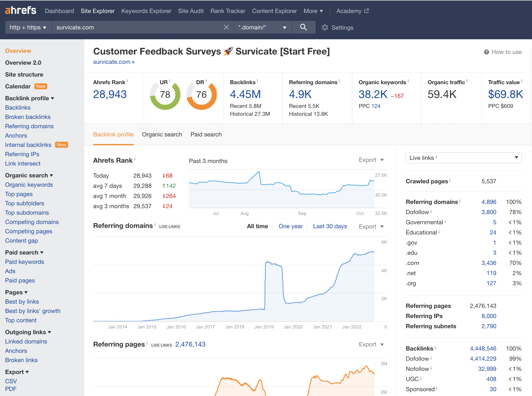Click the rocket emoji in page title
This screenshot has height=396, width=532.
coord(228,51)
